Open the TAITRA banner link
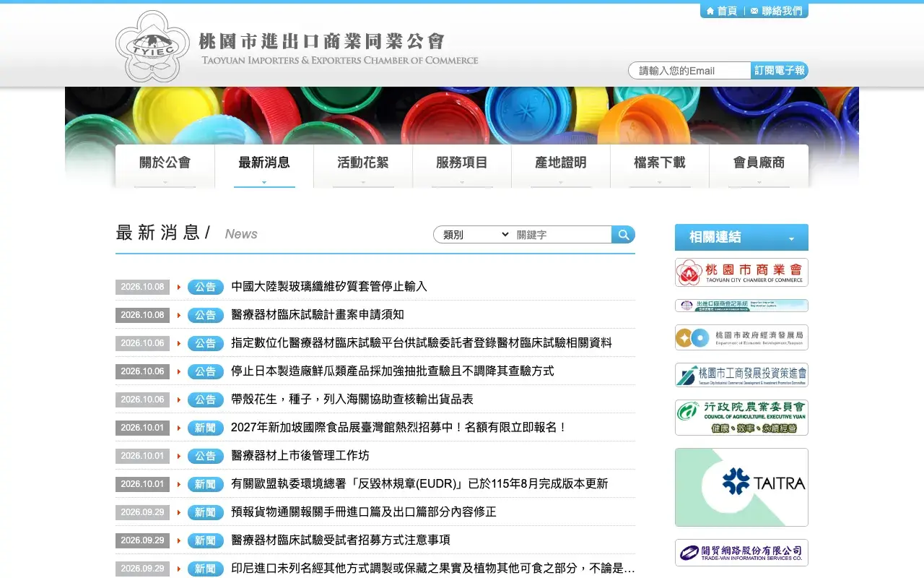 pyautogui.click(x=741, y=487)
